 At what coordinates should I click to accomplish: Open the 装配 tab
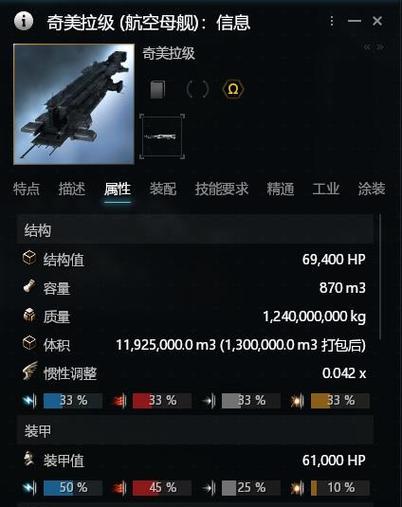[x=163, y=189]
